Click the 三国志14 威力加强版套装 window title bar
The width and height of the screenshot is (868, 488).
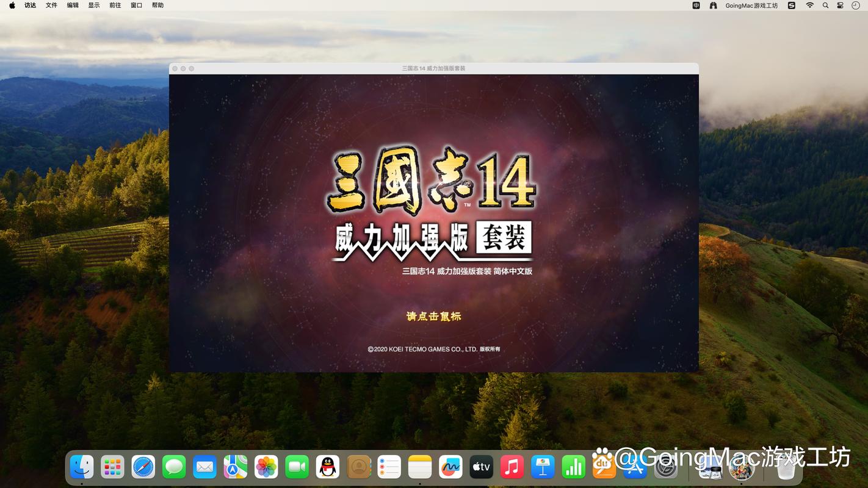pos(433,68)
